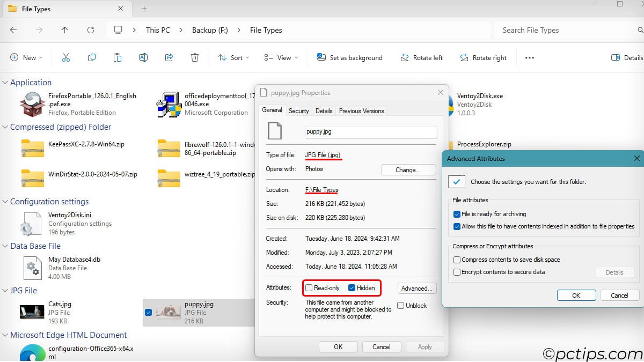Image resolution: width=644 pixels, height=362 pixels.
Task: Click the Share icon in toolbar
Action: click(x=169, y=57)
